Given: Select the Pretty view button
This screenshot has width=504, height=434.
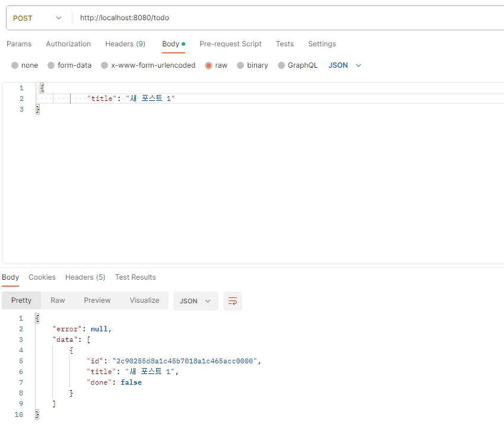Looking at the screenshot, I should [x=21, y=300].
